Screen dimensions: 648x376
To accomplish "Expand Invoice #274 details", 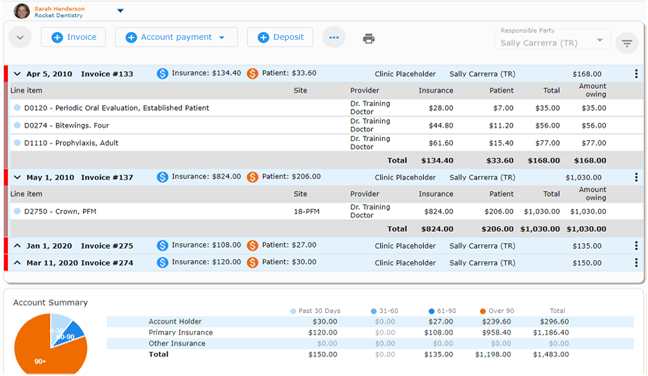I will click(x=17, y=263).
